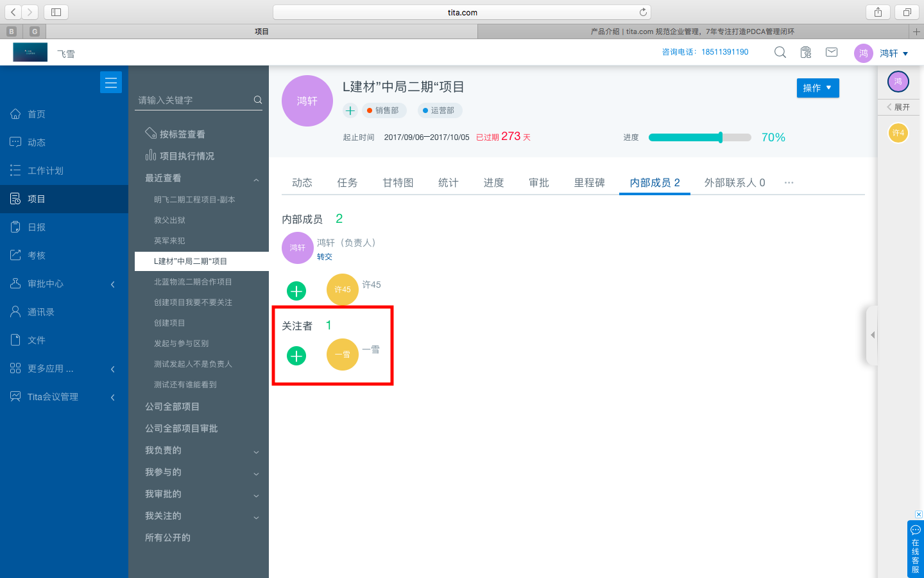Show more tabs via the ellipsis
924x578 pixels.
(789, 183)
